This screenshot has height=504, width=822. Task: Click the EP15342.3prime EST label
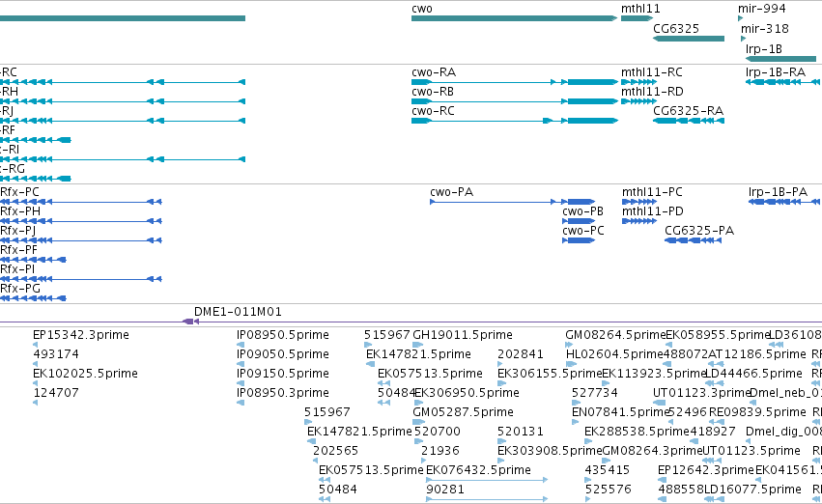coord(81,335)
